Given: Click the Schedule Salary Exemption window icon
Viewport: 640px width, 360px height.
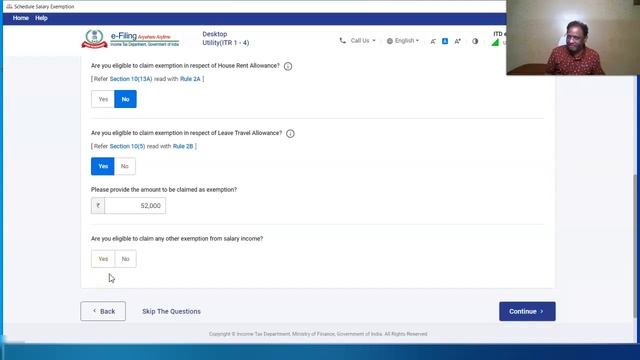Looking at the screenshot, I should click(9, 7).
